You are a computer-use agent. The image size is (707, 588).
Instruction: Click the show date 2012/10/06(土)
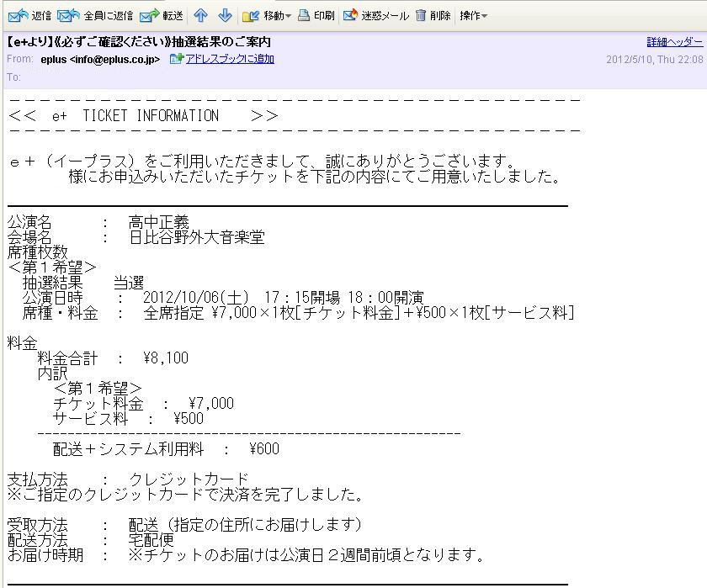point(195,298)
